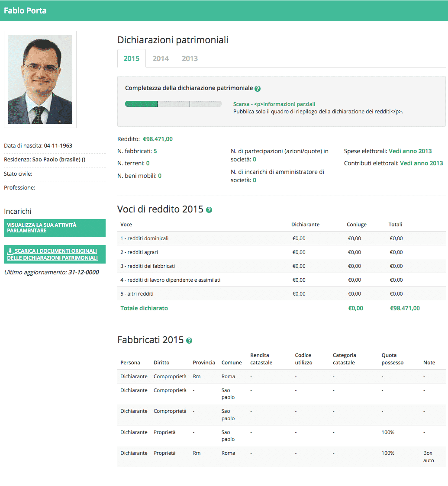Image resolution: width=448 pixels, height=486 pixels.
Task: Open Contributi elettorali Vedi anno 2013 link
Action: 421,163
